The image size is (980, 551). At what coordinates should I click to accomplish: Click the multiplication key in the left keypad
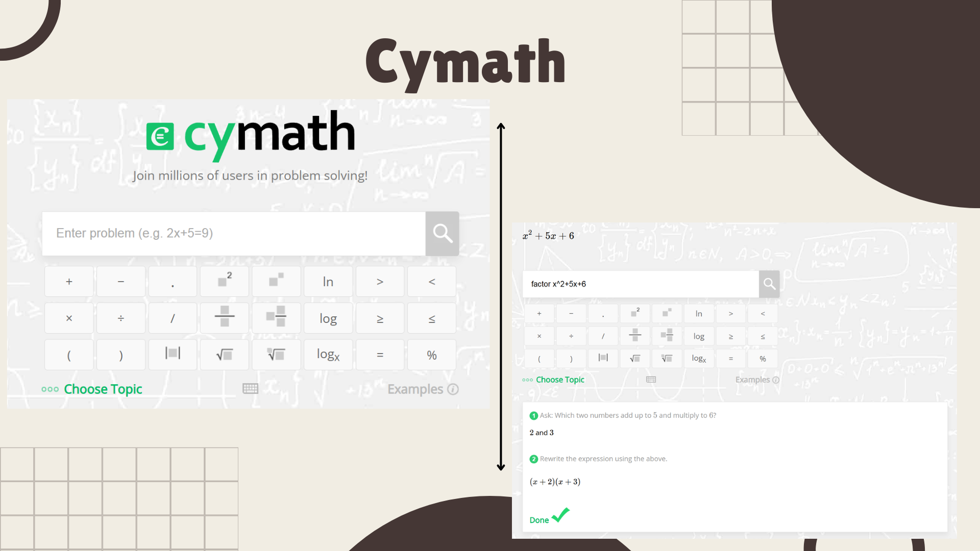point(69,318)
